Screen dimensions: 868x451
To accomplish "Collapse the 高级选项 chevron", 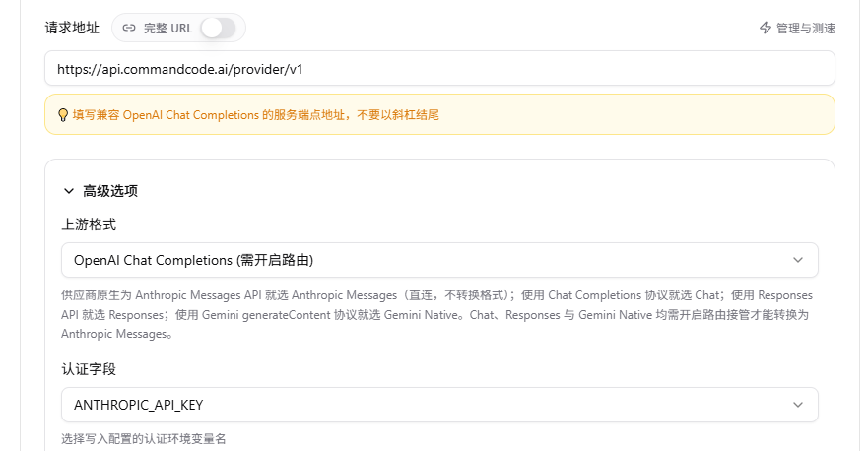I will [69, 191].
